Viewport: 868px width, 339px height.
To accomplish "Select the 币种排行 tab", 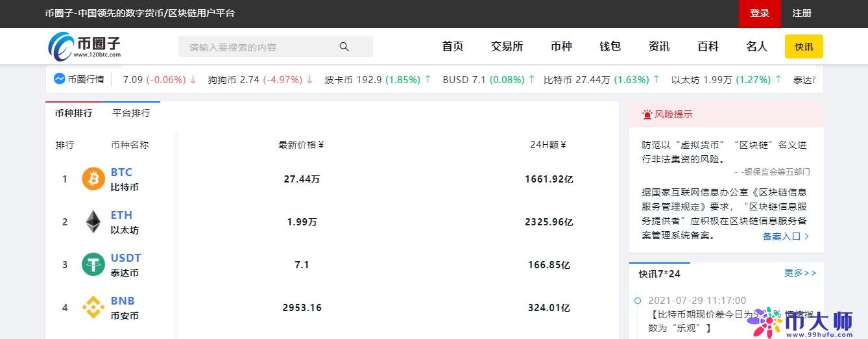I will (73, 113).
